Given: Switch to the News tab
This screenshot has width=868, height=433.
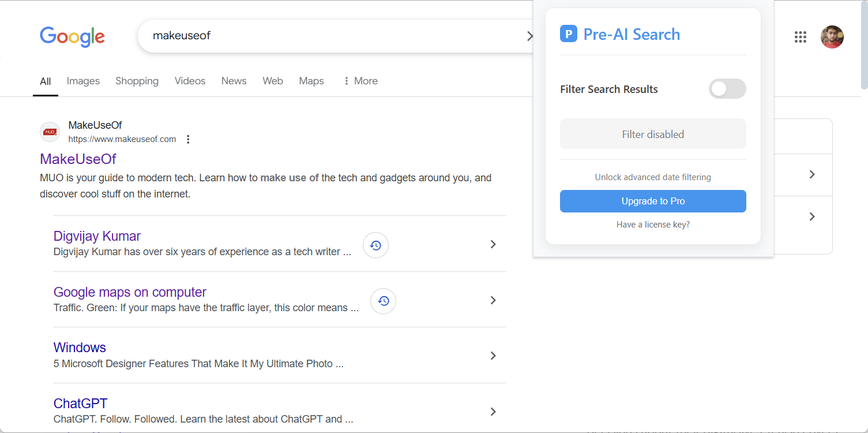Looking at the screenshot, I should point(234,81).
